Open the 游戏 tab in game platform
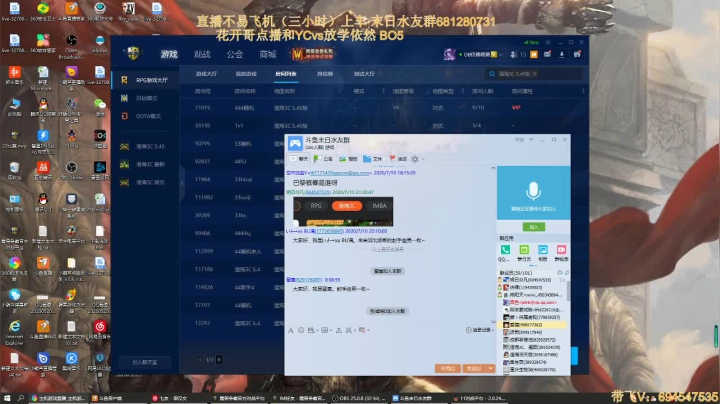Viewport: 720px width, 404px height. point(169,54)
